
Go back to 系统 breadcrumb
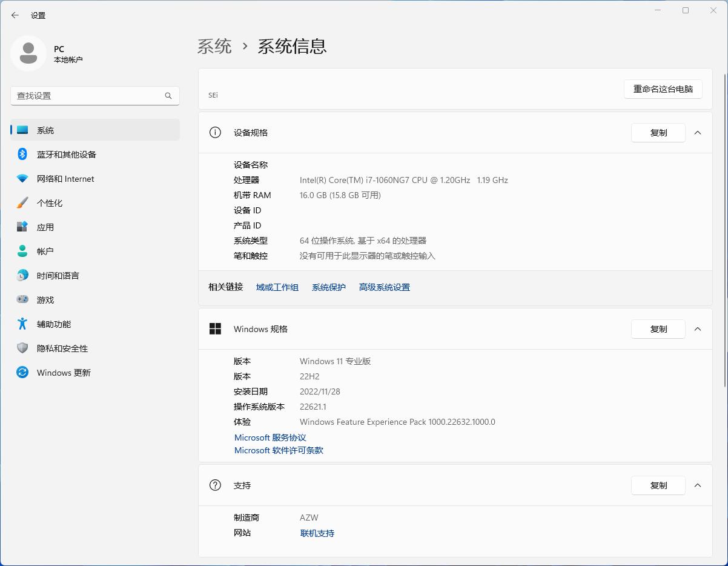tap(214, 47)
